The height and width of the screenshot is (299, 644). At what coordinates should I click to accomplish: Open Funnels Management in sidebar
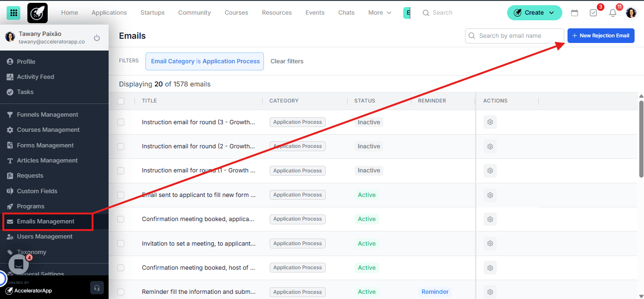coord(47,115)
